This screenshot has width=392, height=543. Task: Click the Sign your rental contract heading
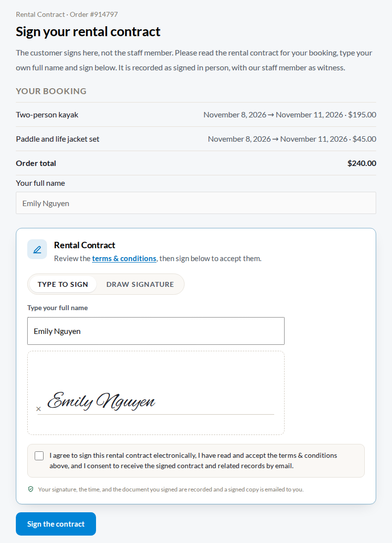pos(88,32)
